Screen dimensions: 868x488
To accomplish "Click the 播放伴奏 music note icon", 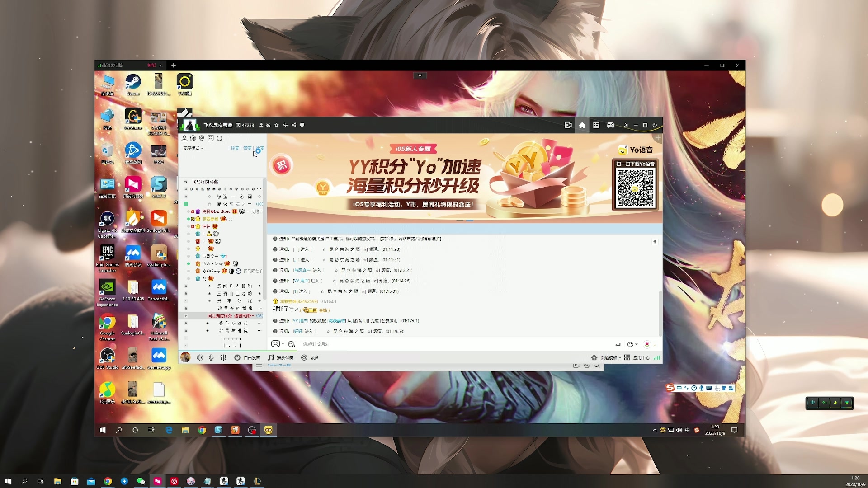I will pyautogui.click(x=270, y=357).
